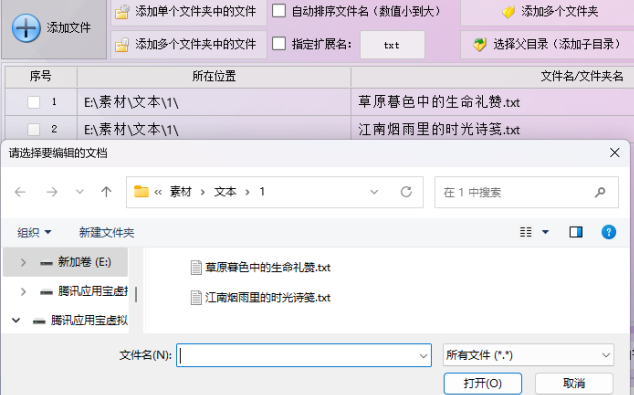The height and width of the screenshot is (395, 634).
Task: Click 新建文件夹 button
Action: point(106,232)
